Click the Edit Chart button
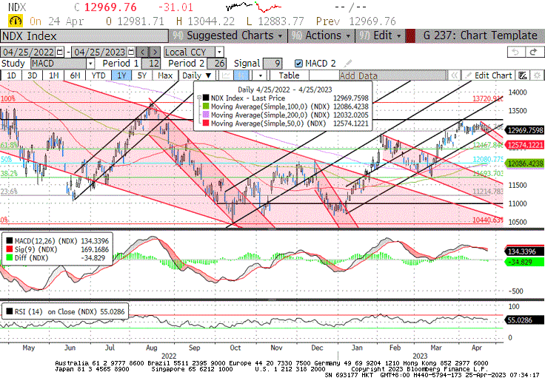Viewport: 545px width, 392px height. tap(488, 75)
